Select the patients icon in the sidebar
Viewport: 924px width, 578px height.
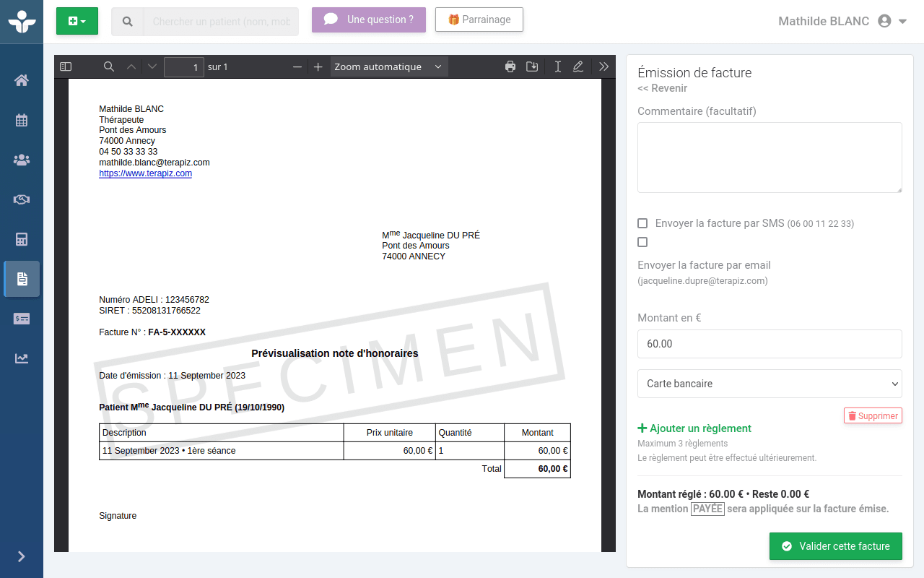22,160
